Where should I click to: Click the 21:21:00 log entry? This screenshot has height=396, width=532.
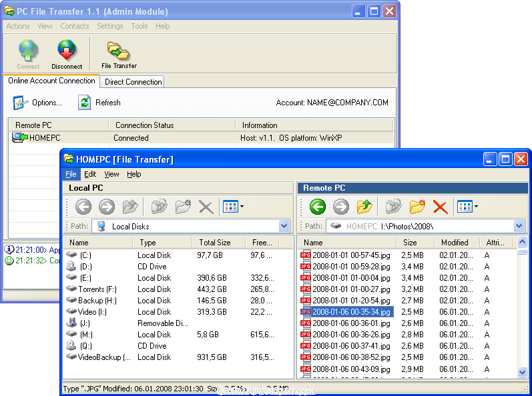(32, 249)
